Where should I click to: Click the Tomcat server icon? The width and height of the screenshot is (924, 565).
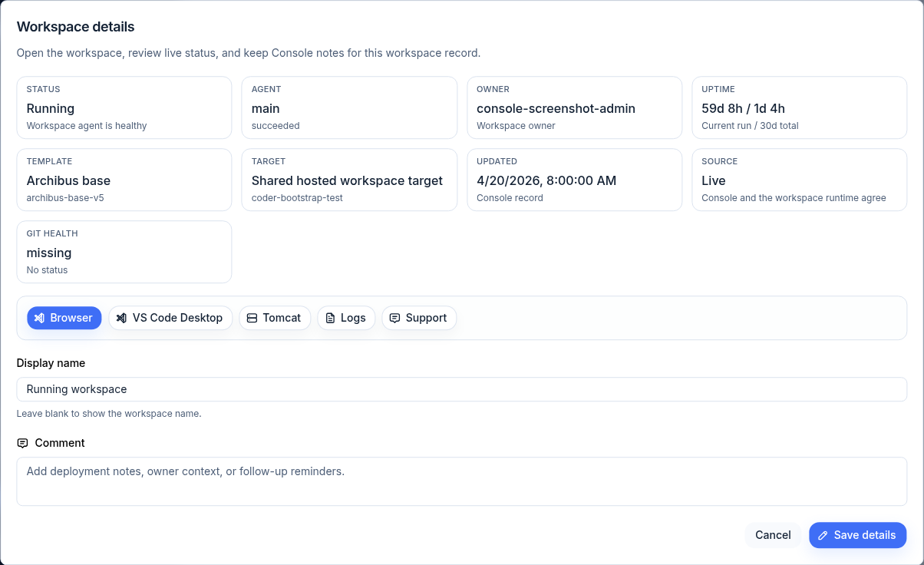pos(252,318)
